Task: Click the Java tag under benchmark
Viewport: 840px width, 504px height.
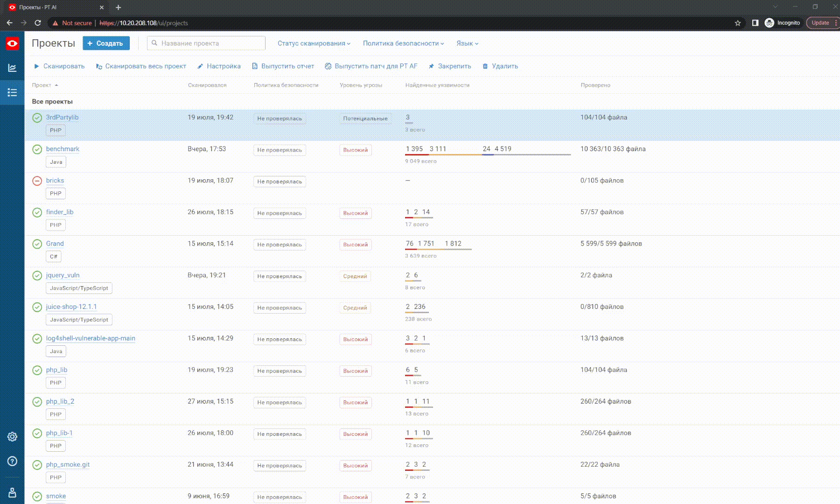Action: point(56,162)
